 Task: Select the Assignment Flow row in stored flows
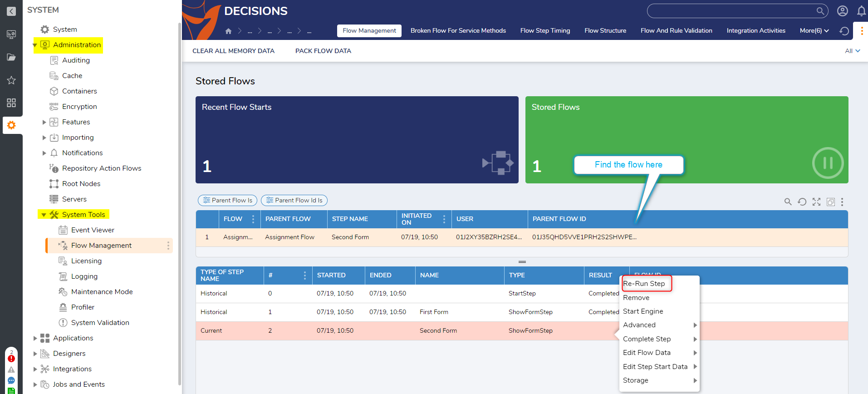522,237
